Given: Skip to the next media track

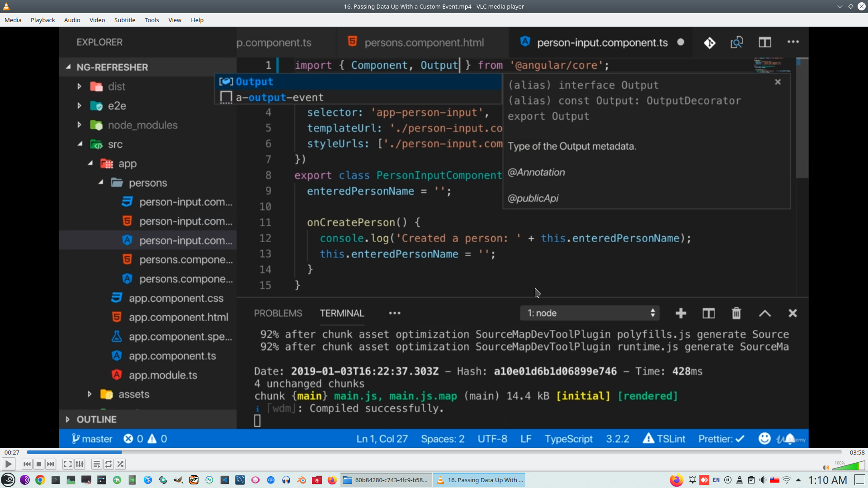Looking at the screenshot, I should (x=51, y=464).
